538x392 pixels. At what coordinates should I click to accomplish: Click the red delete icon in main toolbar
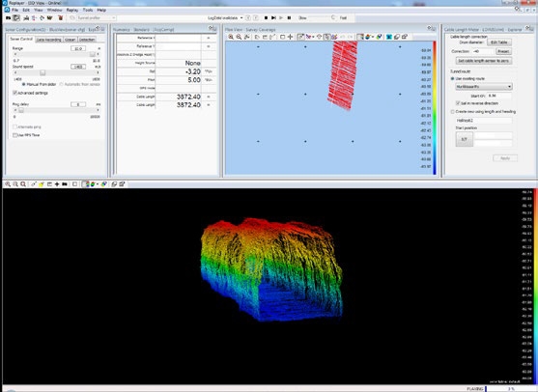pos(61,17)
